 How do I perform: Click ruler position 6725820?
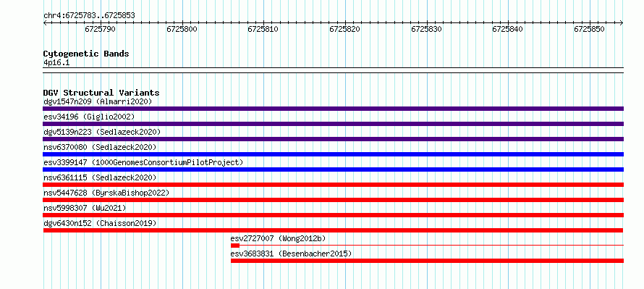pos(345,29)
